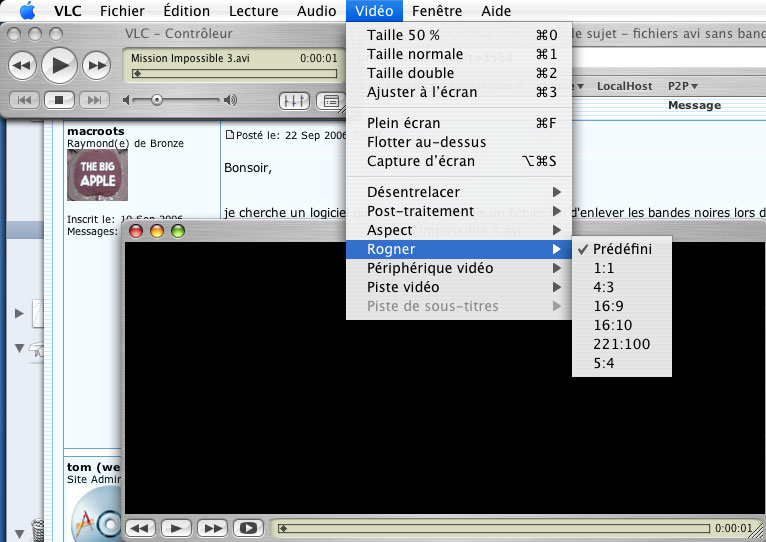Close the video window red button
This screenshot has height=542, width=766.
[136, 231]
